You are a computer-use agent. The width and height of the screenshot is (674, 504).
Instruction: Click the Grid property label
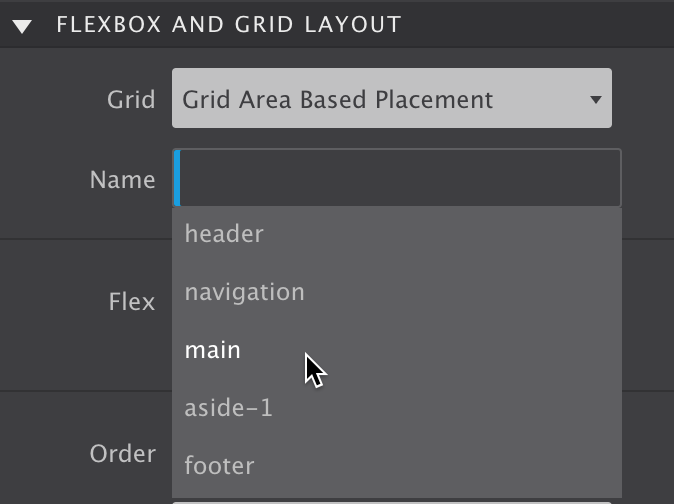[131, 100]
